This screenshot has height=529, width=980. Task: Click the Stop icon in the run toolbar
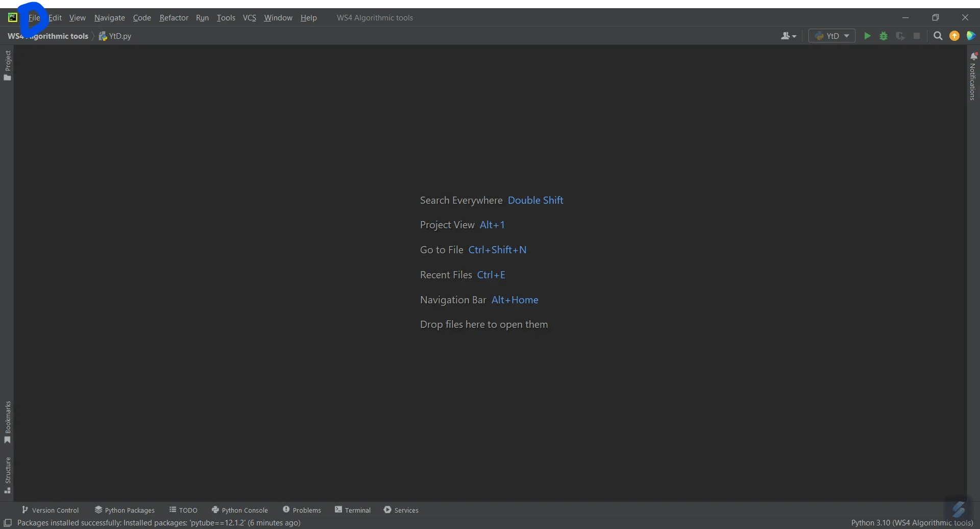tap(917, 36)
